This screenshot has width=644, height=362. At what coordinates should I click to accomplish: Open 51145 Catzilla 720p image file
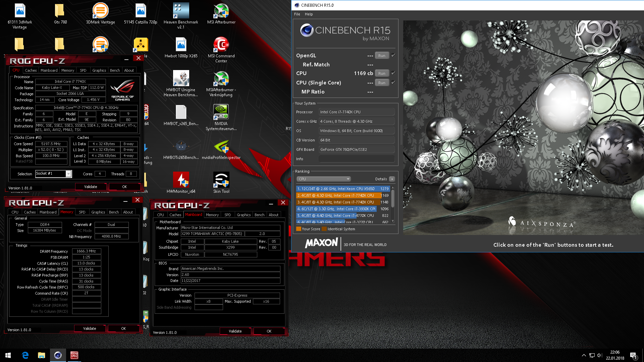141,14
